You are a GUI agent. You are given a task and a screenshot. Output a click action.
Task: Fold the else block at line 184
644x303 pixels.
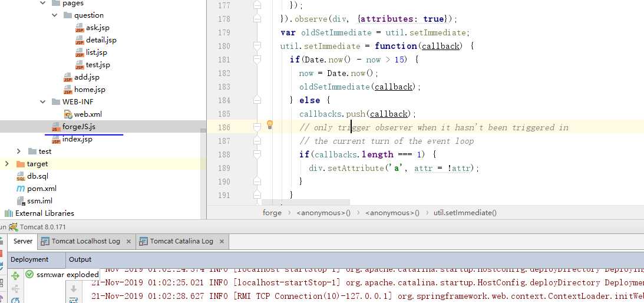point(257,100)
